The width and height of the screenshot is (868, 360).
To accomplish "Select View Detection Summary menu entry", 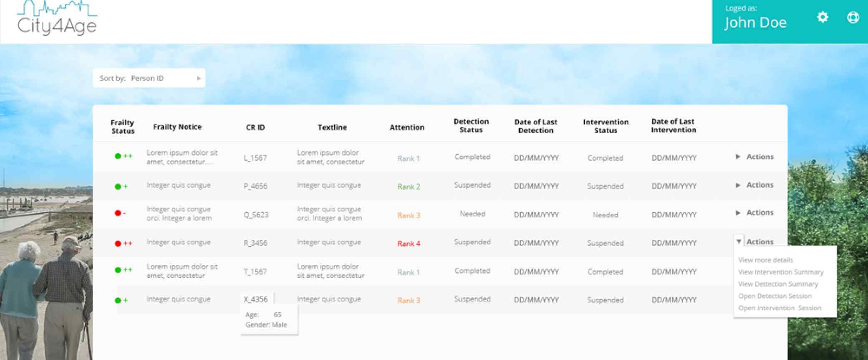I will pyautogui.click(x=777, y=284).
